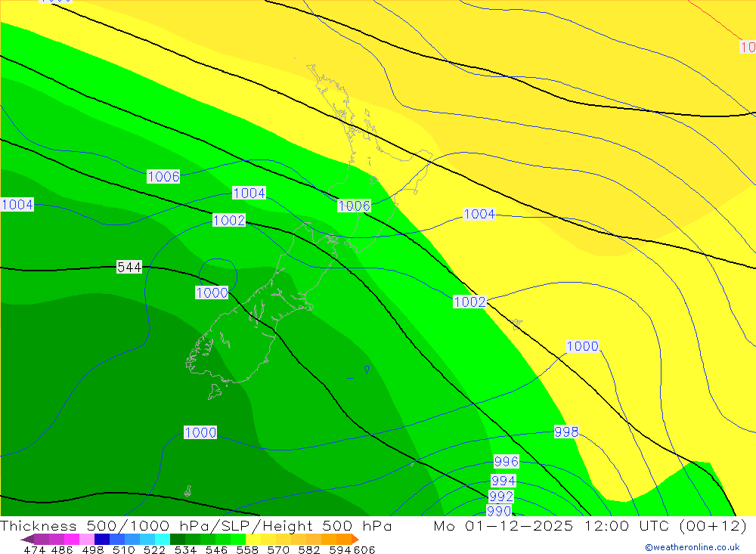Click the 594 legend scale value
756x554 pixels.
pos(340,549)
